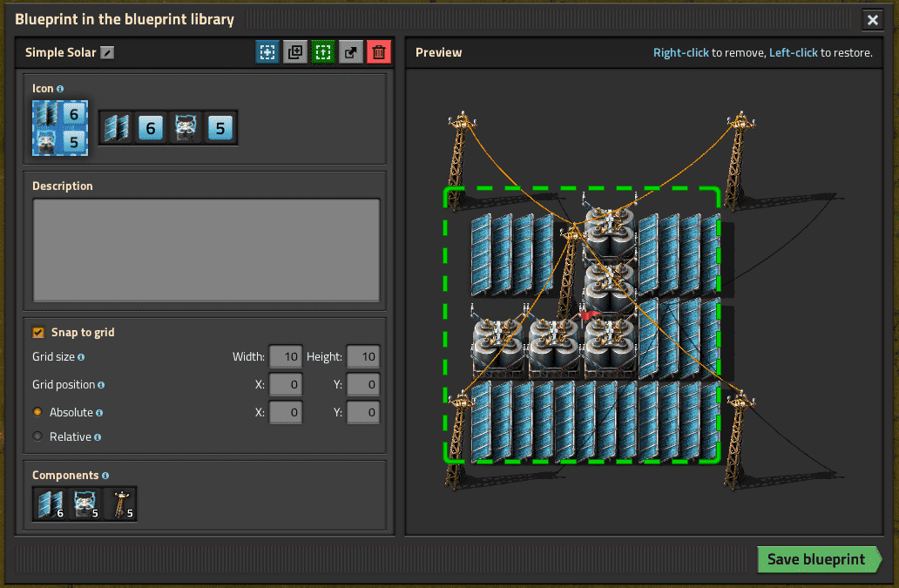This screenshot has width=899, height=588.
Task: Click the grid Width input field
Action: (x=286, y=356)
